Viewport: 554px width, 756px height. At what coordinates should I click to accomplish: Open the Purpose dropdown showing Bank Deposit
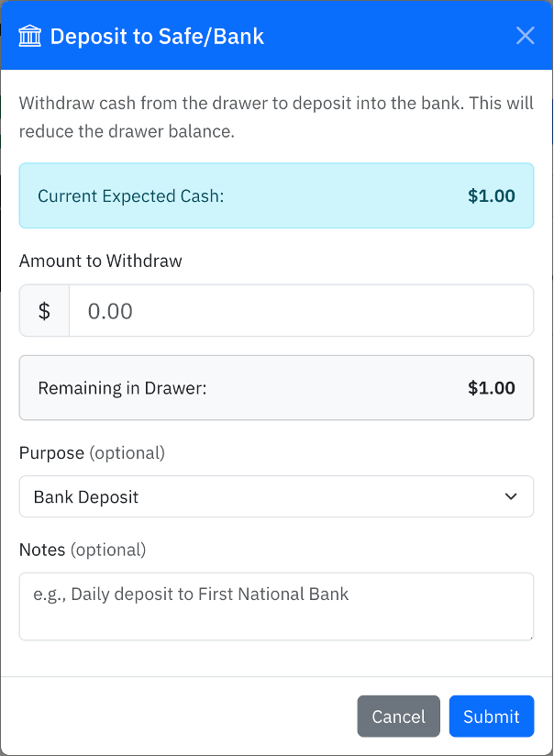pos(275,495)
